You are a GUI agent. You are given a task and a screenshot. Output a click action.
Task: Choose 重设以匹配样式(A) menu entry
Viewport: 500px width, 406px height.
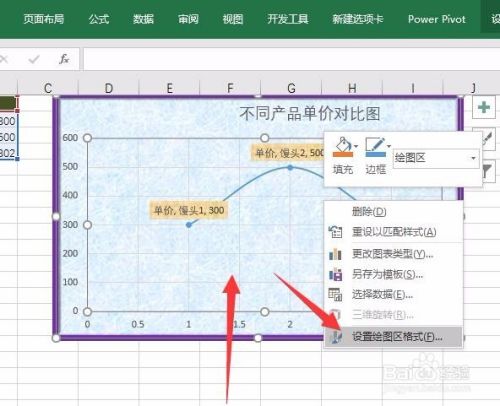pyautogui.click(x=394, y=232)
